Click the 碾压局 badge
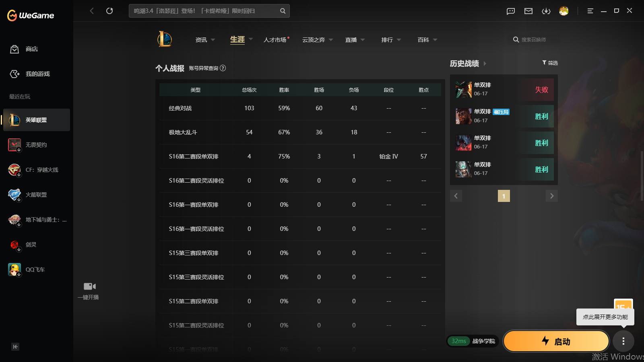 pyautogui.click(x=501, y=112)
